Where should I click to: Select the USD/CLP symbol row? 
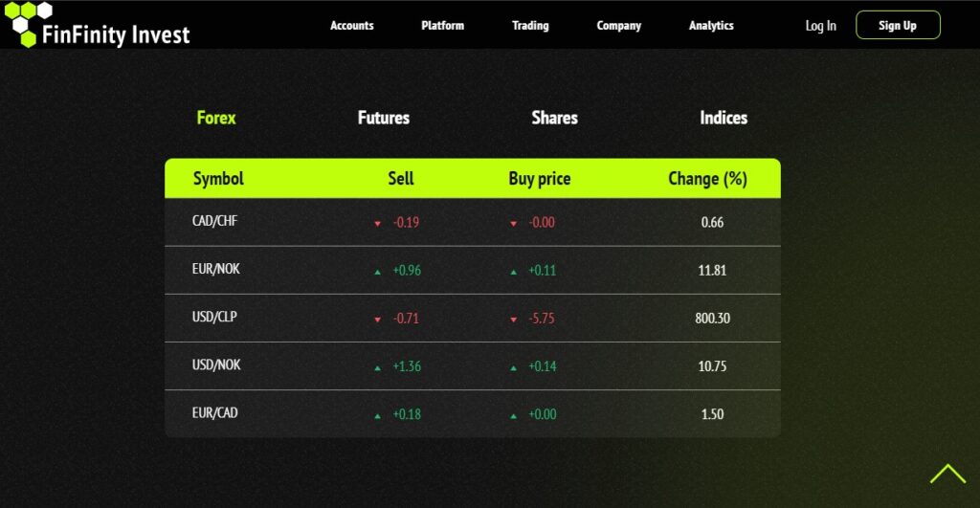click(473, 318)
